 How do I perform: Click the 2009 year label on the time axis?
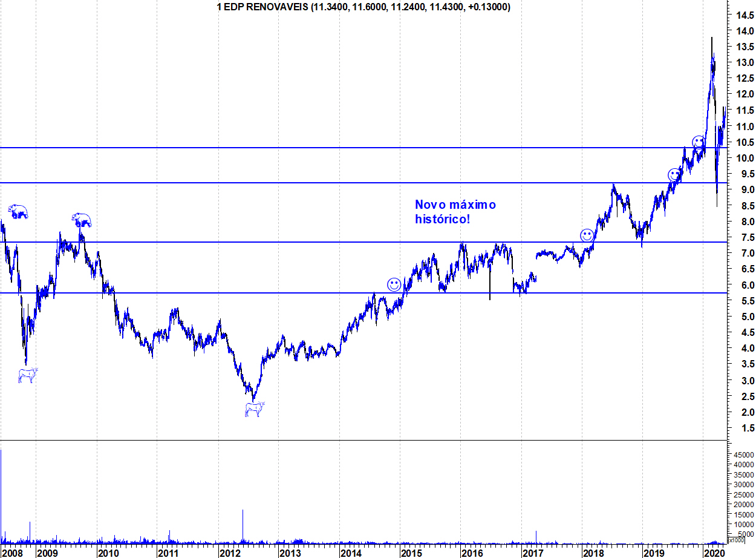click(x=47, y=553)
